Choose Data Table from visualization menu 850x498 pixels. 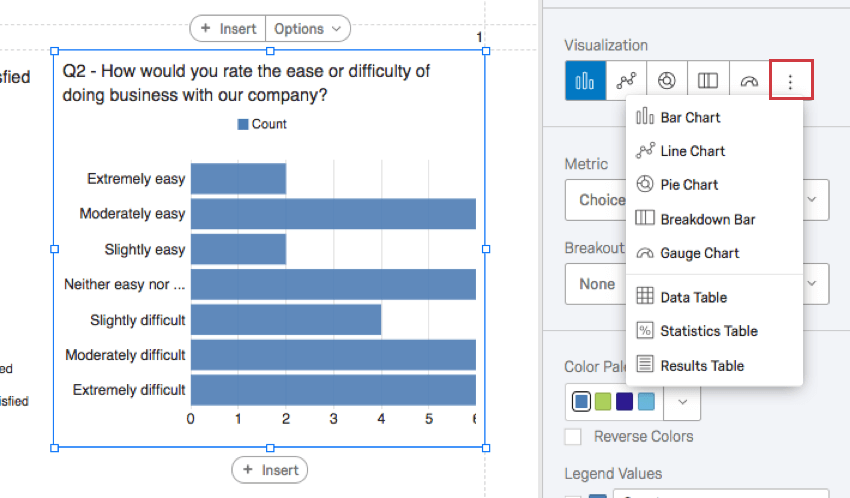[x=692, y=297]
